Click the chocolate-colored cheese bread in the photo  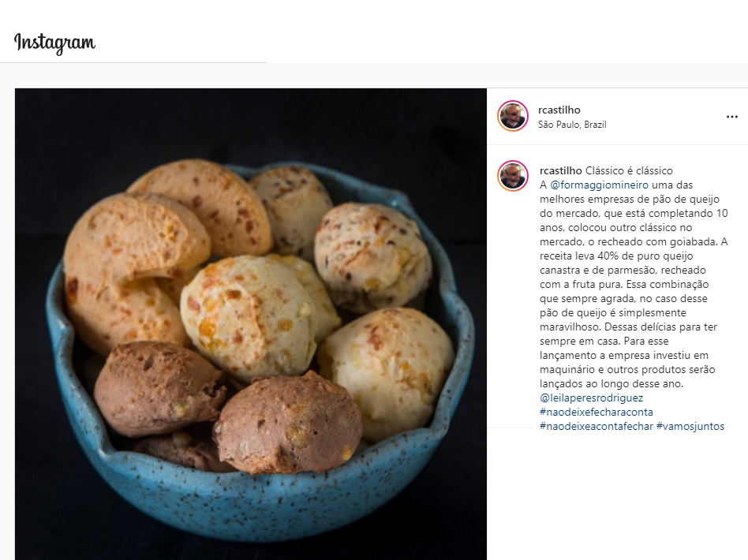pos(287,423)
